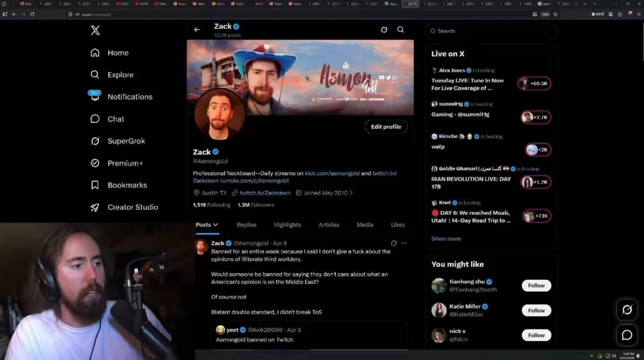This screenshot has width=644, height=360.
Task: Switch to the Likes tab
Action: click(x=398, y=225)
